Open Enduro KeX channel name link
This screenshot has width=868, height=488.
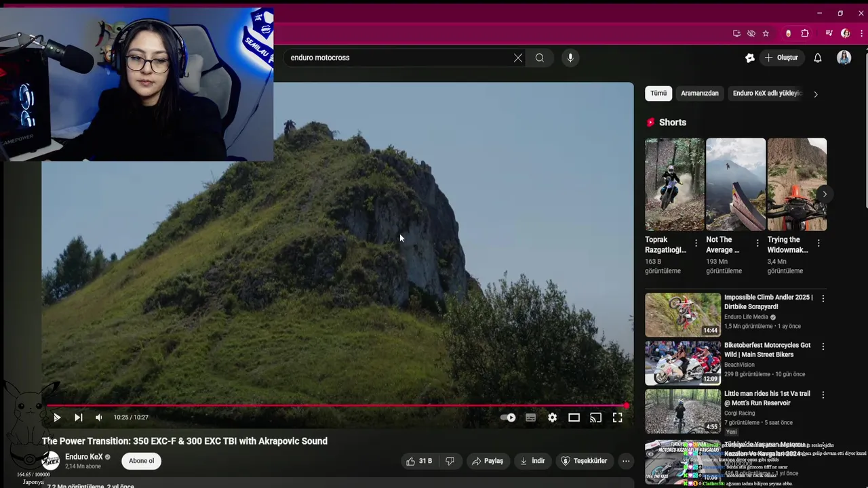click(x=84, y=457)
